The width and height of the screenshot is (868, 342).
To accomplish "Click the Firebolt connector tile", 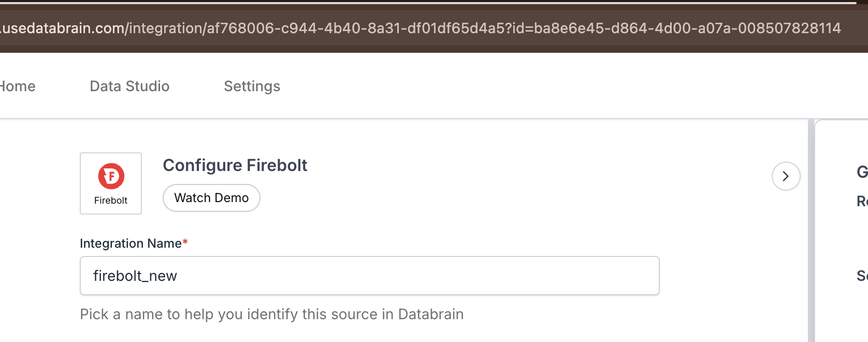I will [111, 183].
